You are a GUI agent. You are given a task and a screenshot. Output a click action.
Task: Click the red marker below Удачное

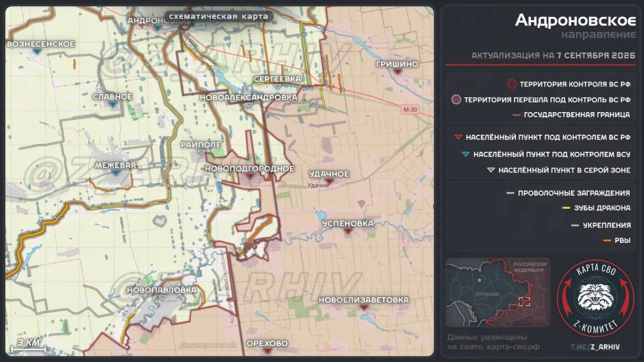330,182
